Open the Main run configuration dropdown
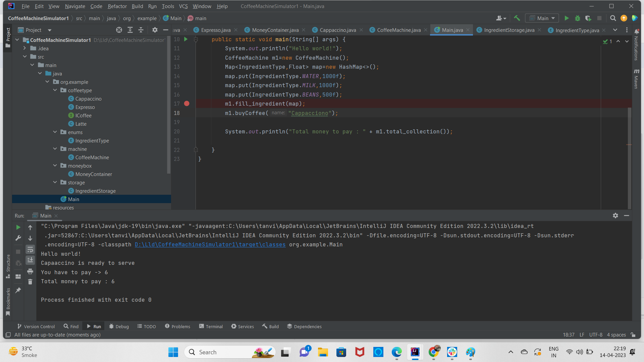The width and height of the screenshot is (644, 362). [542, 18]
